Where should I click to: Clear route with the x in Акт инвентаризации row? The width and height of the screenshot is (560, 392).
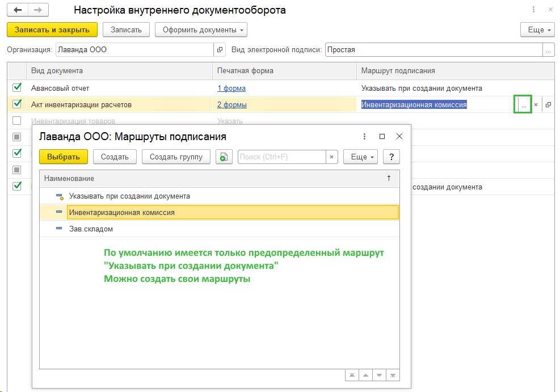(x=536, y=104)
